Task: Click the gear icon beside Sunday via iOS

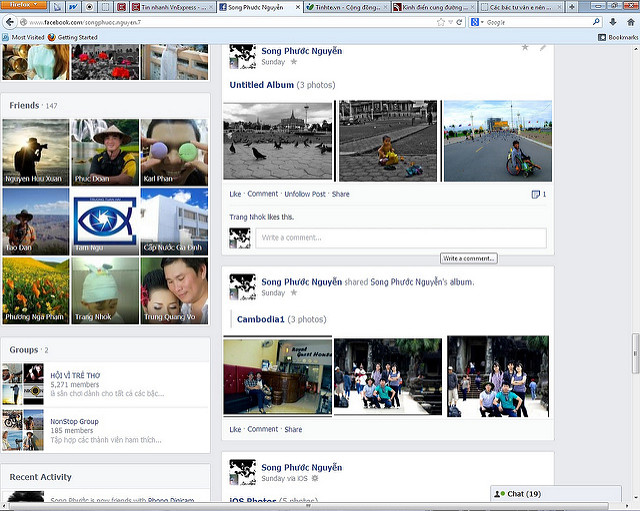Action: click(x=315, y=478)
